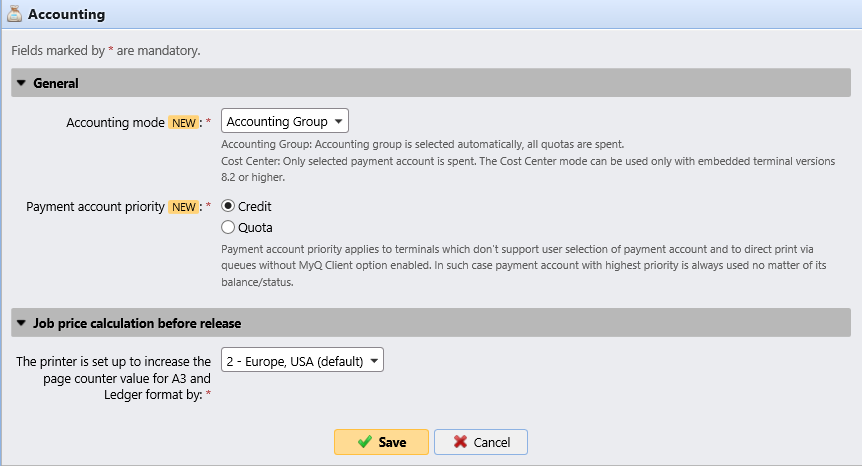The height and width of the screenshot is (466, 862).
Task: Click the Accounting money bag icon
Action: pos(14,15)
